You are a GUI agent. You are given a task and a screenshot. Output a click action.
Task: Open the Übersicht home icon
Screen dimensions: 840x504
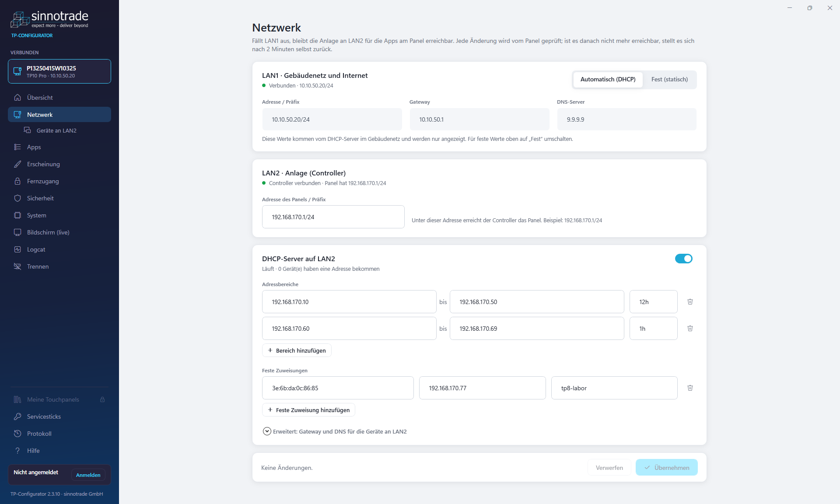point(17,98)
